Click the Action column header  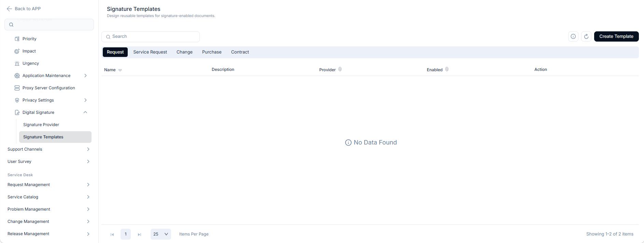click(x=541, y=70)
